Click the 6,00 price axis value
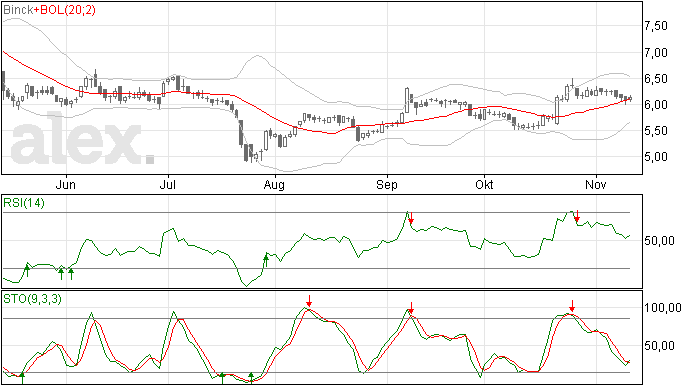Image resolution: width=690 pixels, height=387 pixels. click(656, 105)
